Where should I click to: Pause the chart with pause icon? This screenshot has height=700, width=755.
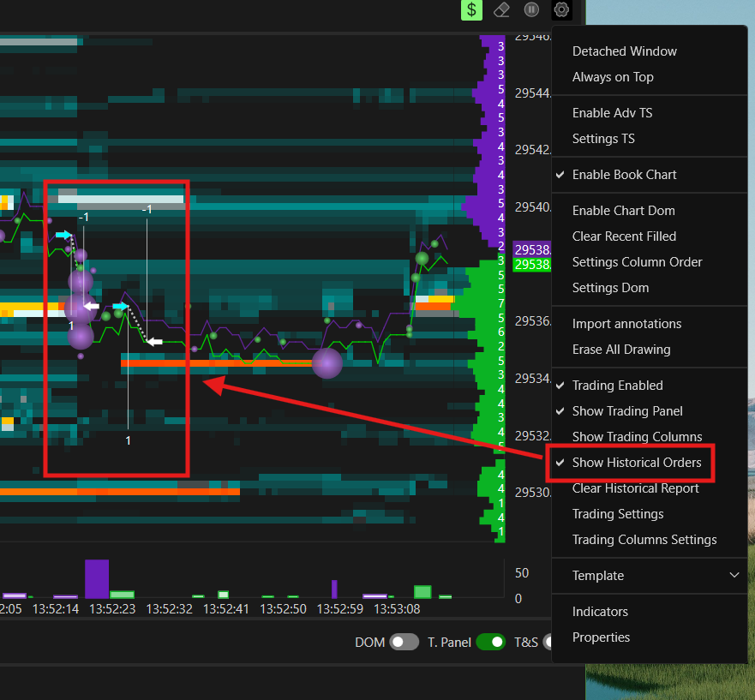531,9
